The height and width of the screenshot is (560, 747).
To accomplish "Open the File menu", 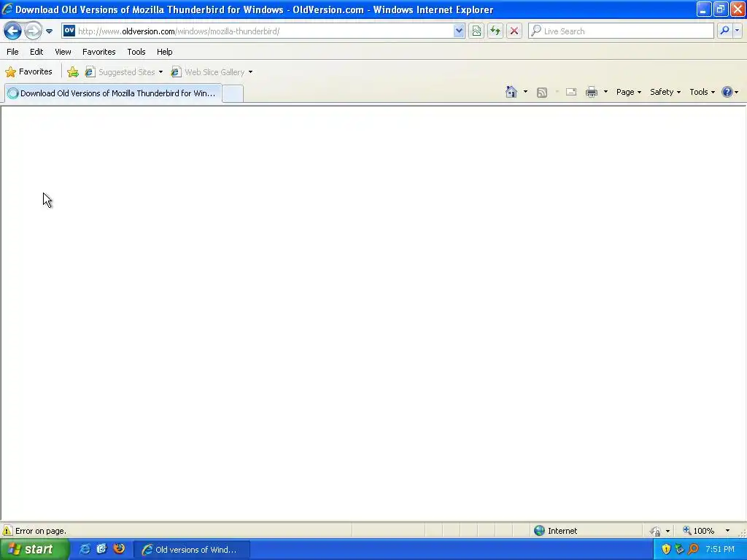I will (x=12, y=52).
